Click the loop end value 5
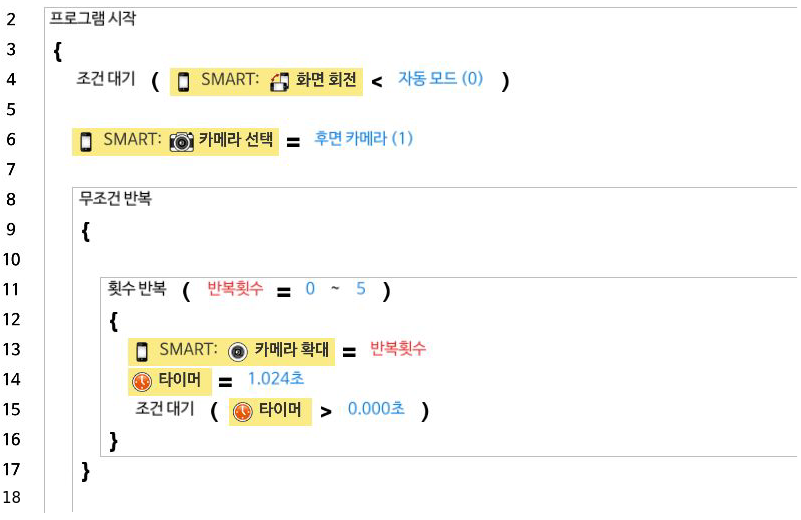This screenshot has width=801, height=520. (361, 290)
